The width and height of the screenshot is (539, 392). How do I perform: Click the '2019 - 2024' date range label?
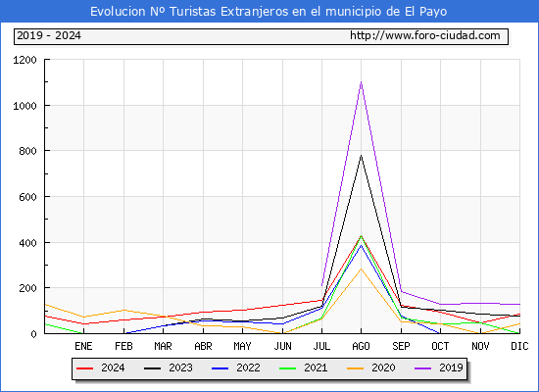coord(49,35)
